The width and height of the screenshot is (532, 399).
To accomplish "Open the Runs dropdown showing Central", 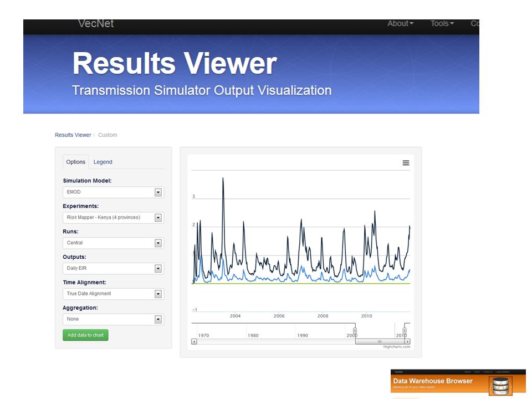I will (113, 243).
